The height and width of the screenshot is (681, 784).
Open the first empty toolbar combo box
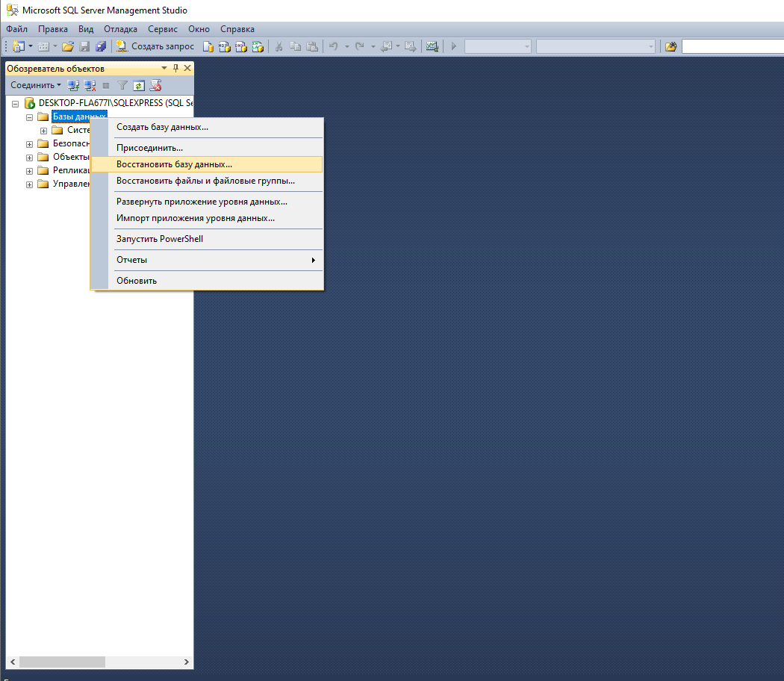point(497,46)
